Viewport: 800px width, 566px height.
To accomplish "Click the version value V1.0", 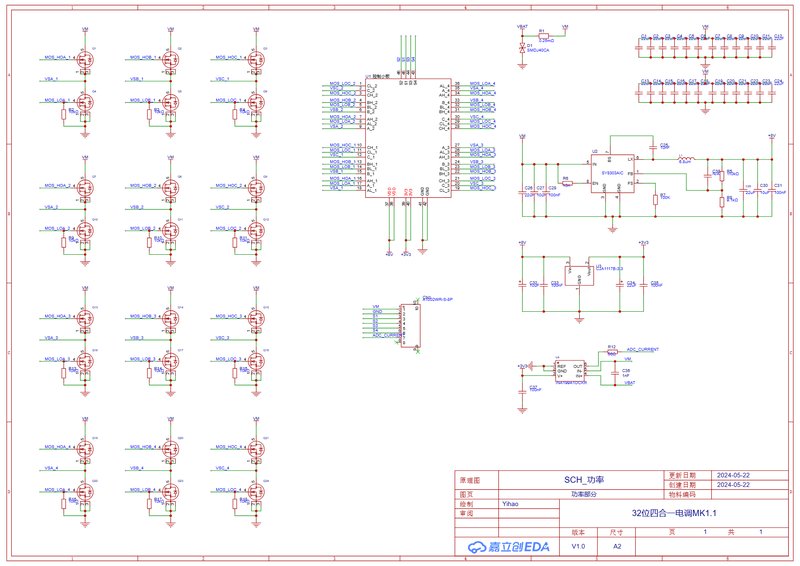I will coord(578,546).
